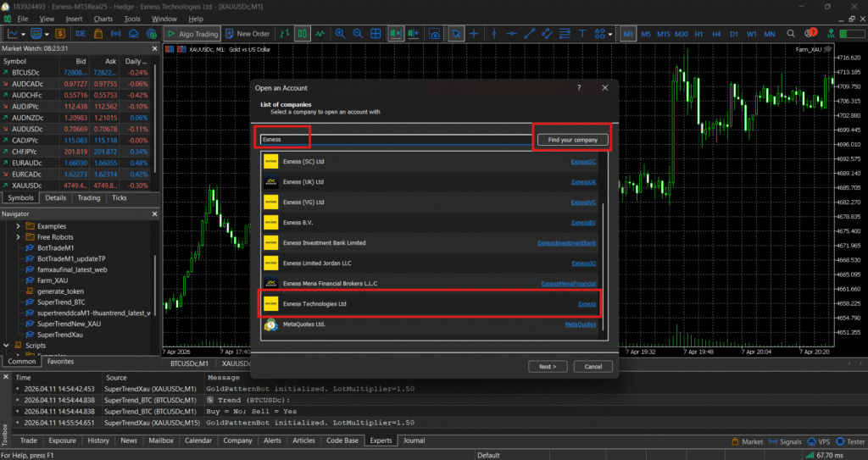Open the MetaEditor IDE icon
Image resolution: width=868 pixels, height=460 pixels.
click(80, 34)
